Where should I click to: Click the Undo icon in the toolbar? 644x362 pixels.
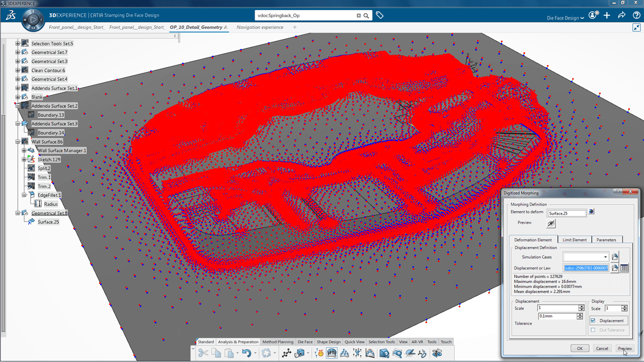(x=247, y=353)
